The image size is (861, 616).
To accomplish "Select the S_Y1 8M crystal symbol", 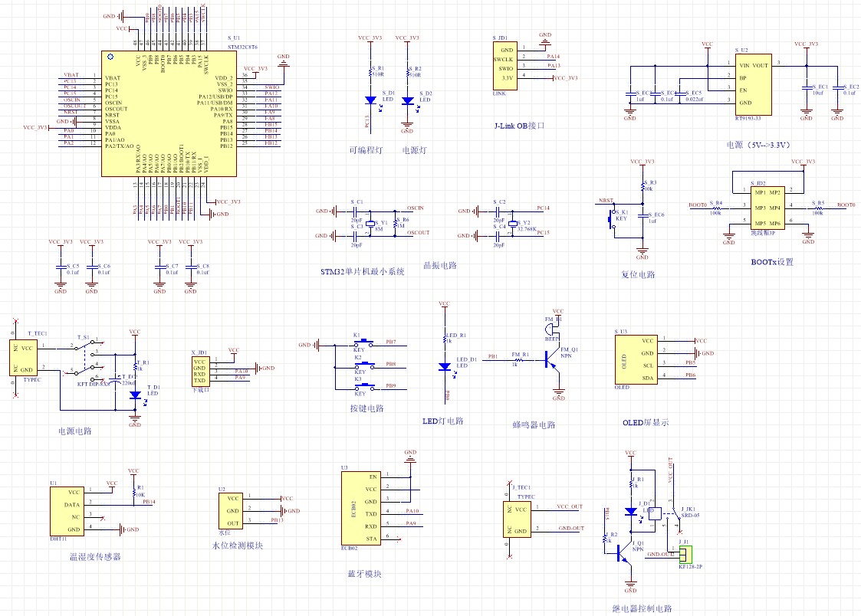I will point(370,221).
